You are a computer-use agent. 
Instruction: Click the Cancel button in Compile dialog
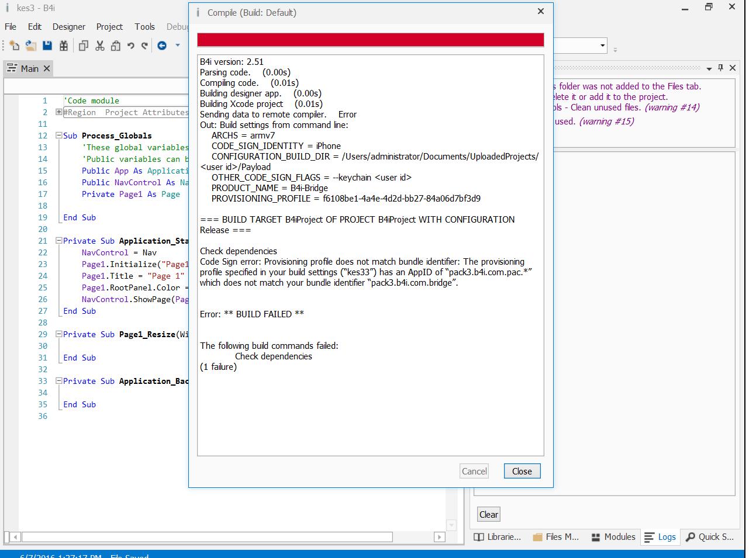coord(474,472)
